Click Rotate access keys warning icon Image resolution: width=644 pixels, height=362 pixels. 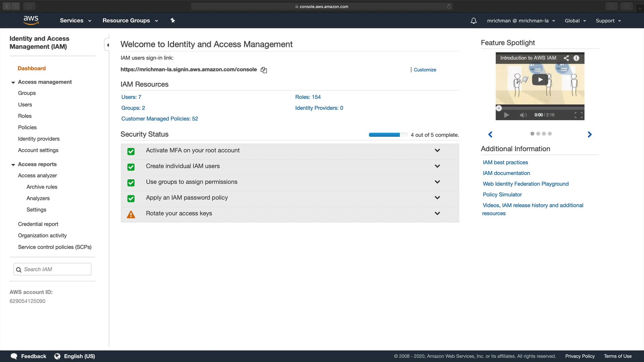[131, 215]
